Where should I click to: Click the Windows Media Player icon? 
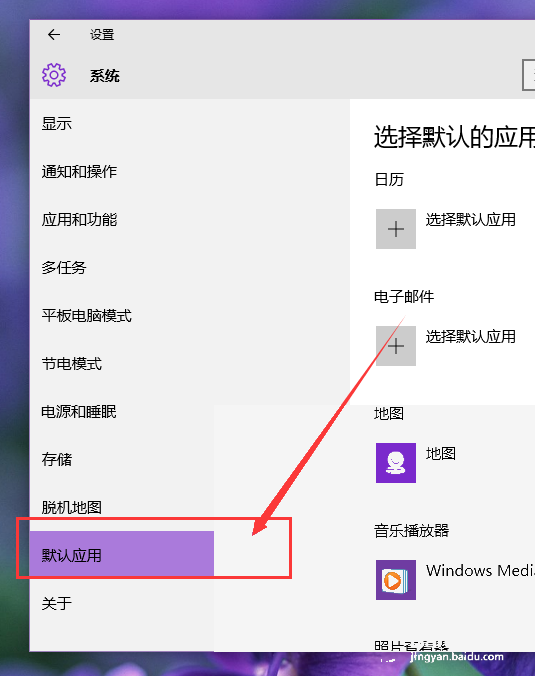click(x=396, y=580)
